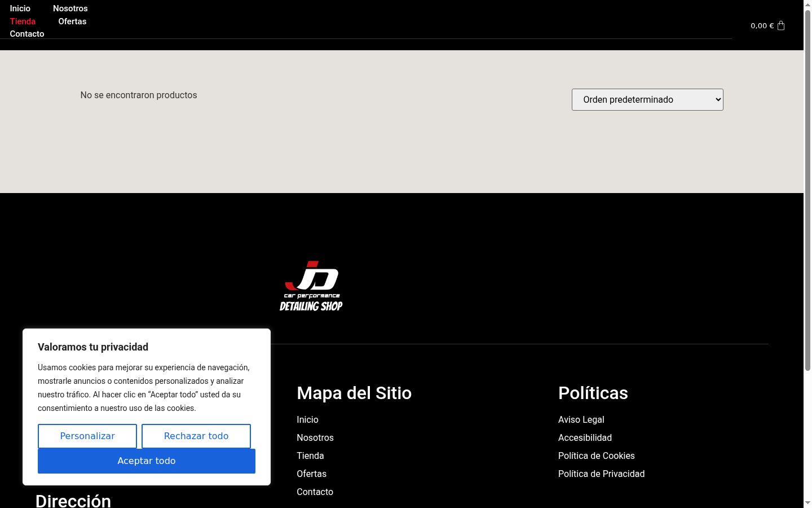Click the "Políticas" footer heading
Image resolution: width=812 pixels, height=508 pixels.
click(x=593, y=393)
